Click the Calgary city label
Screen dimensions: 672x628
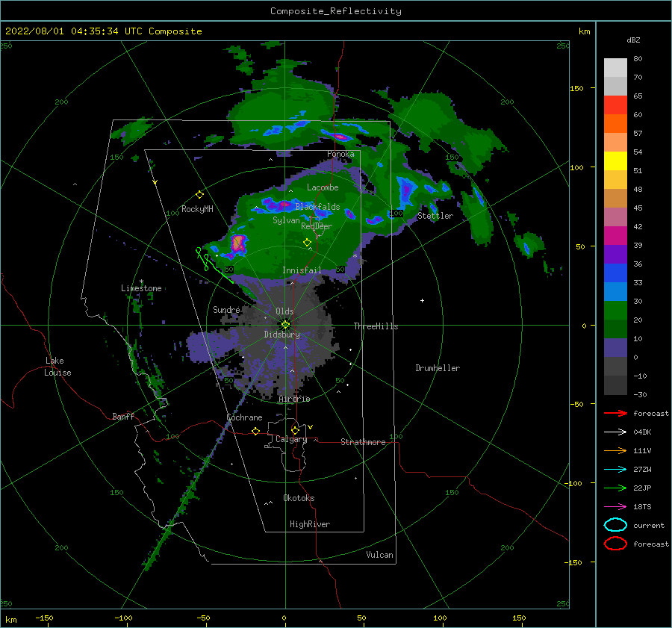[291, 439]
